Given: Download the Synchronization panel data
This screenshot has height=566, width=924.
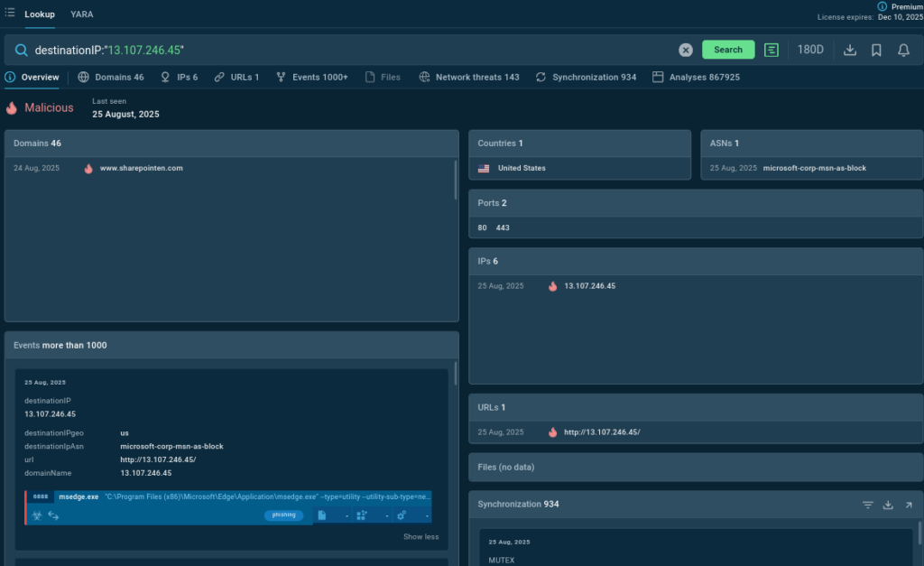Looking at the screenshot, I should coord(888,505).
